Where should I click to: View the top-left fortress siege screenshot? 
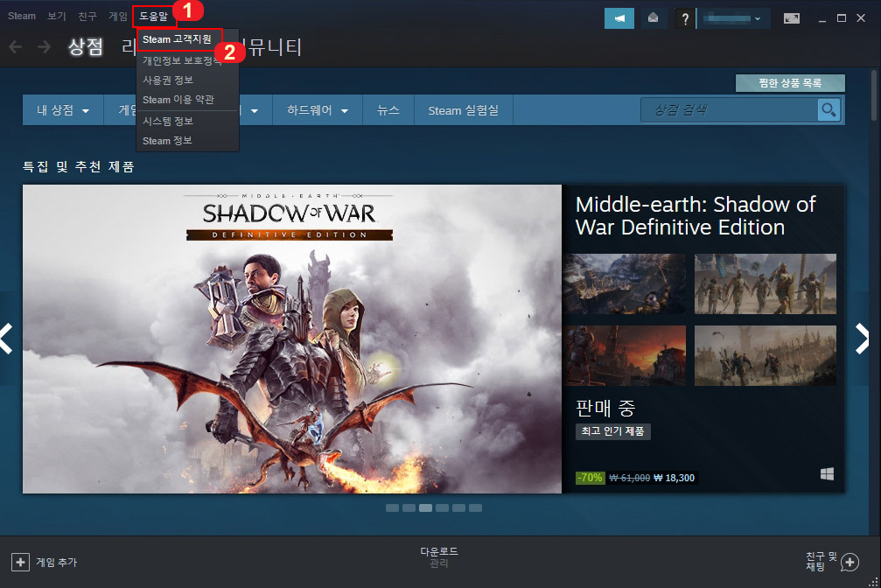click(625, 283)
